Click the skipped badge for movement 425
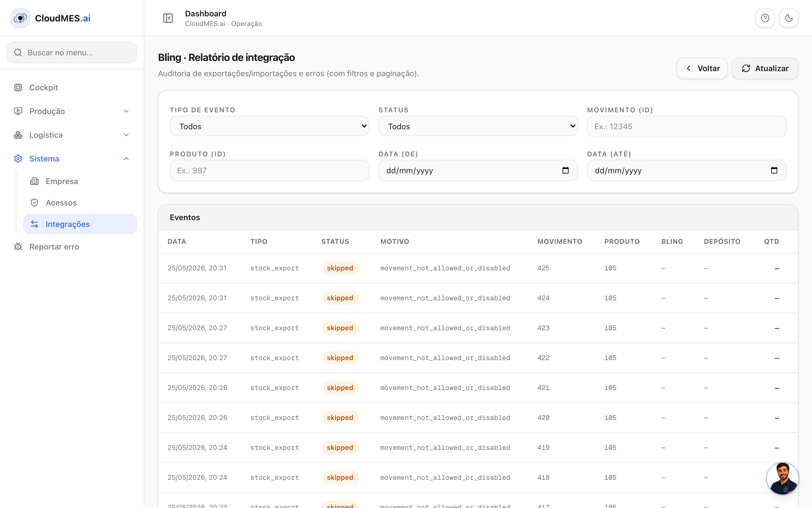The image size is (812, 508). click(x=340, y=268)
